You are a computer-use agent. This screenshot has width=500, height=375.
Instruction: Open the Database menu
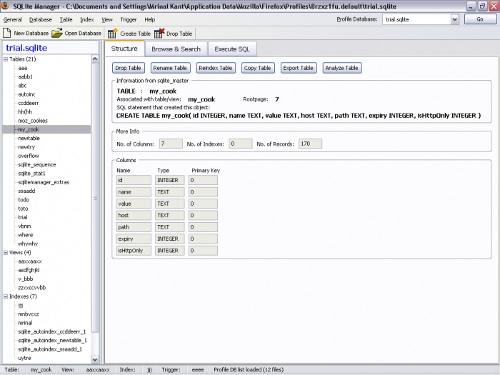(x=41, y=20)
